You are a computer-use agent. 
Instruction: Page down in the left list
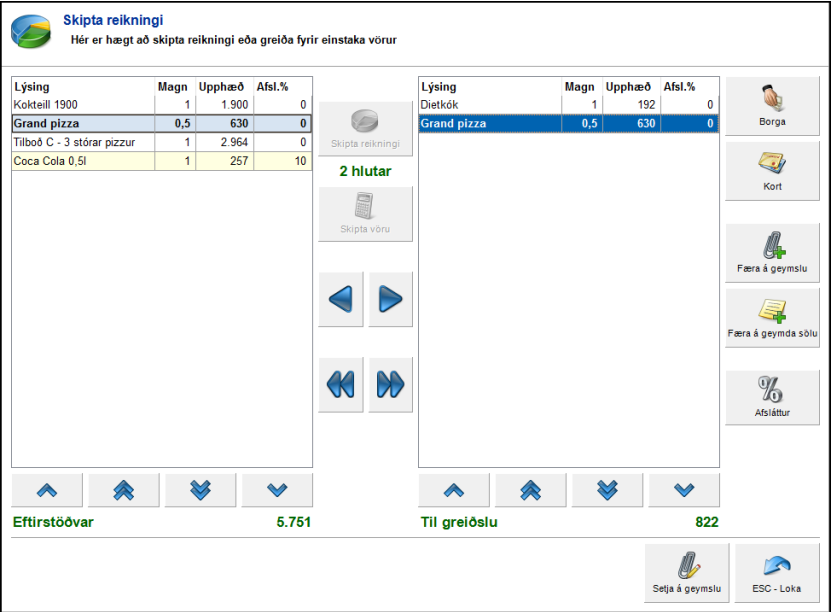[x=200, y=490]
